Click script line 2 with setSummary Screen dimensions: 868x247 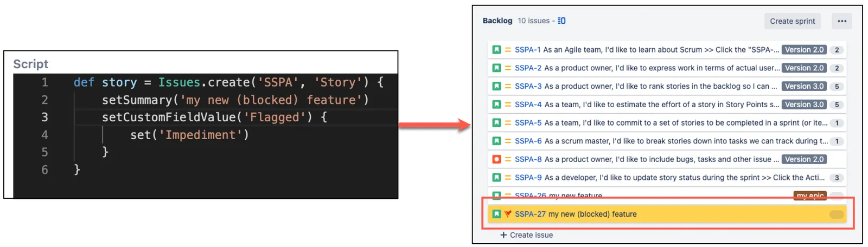click(x=235, y=100)
